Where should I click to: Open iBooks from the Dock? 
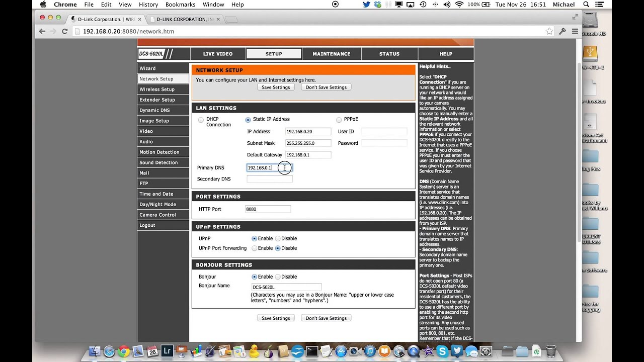click(x=384, y=351)
